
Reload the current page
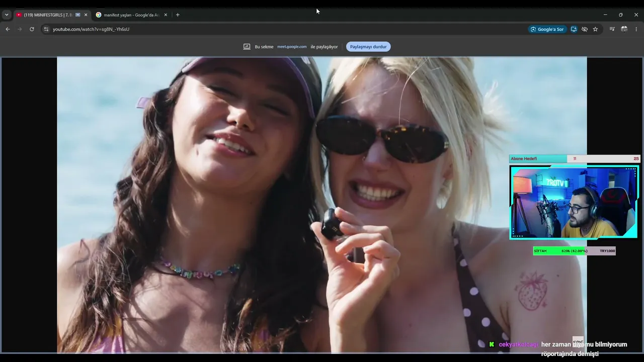(x=32, y=29)
